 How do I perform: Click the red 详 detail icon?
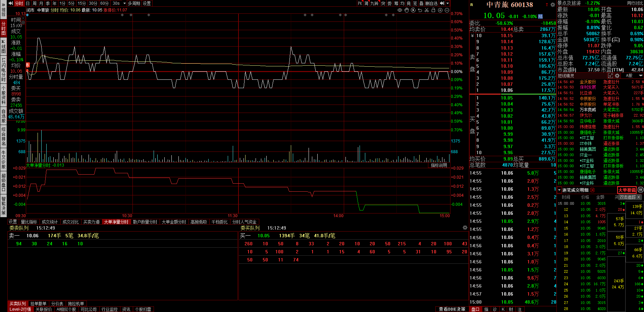[592, 190]
